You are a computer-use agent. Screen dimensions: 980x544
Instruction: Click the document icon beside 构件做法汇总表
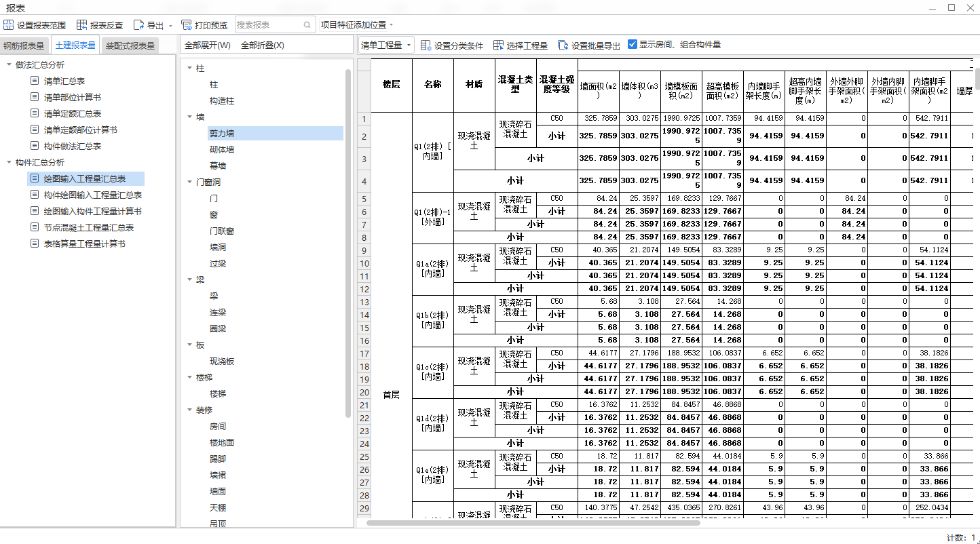(35, 146)
